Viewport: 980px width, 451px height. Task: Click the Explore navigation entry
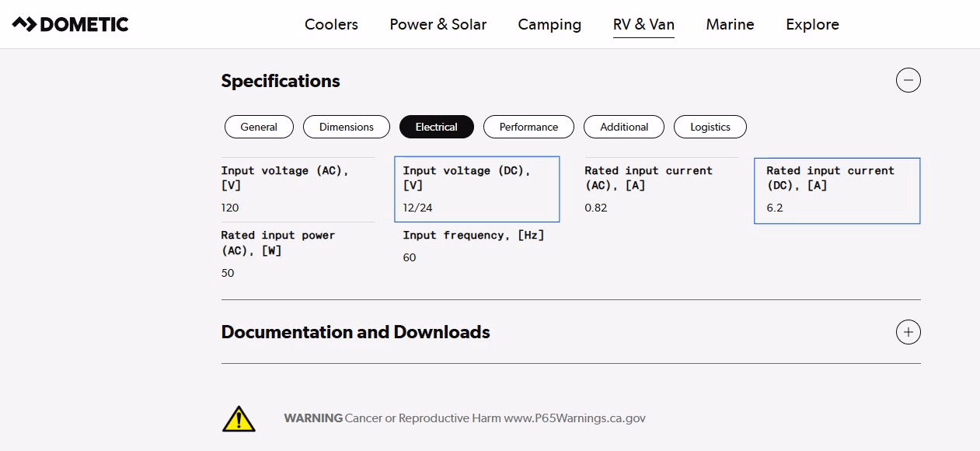click(811, 24)
